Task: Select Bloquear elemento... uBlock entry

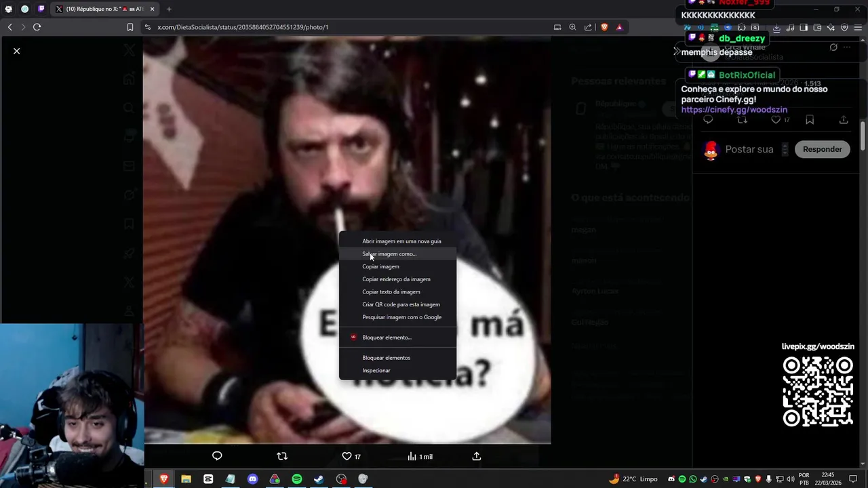Action: pyautogui.click(x=398, y=338)
